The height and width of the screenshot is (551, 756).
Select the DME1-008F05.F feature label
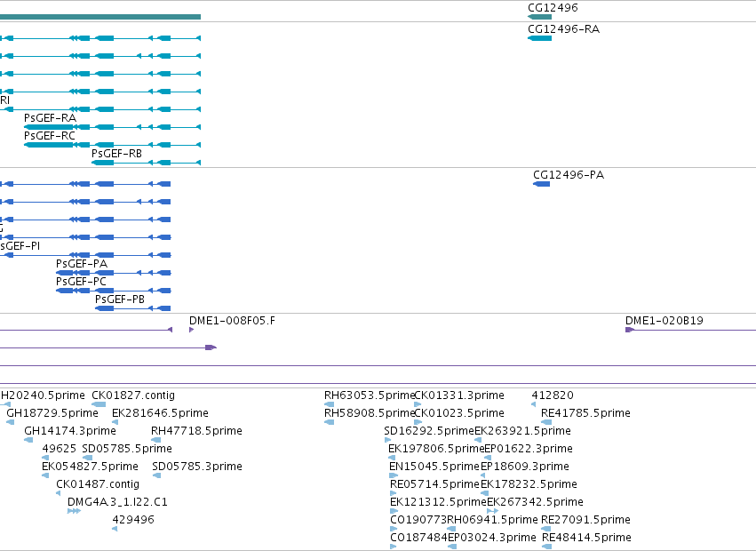tap(232, 320)
